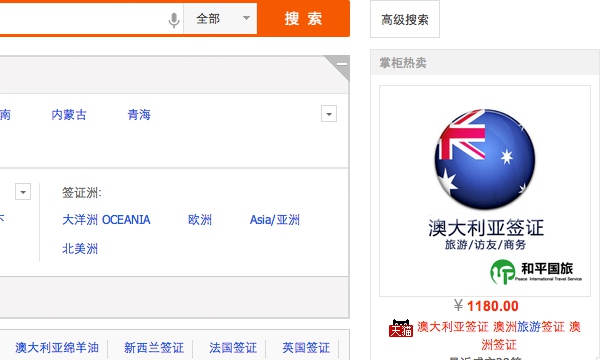The image size is (600, 360).
Task: Click the 掌柜热卖 section header
Action: (403, 63)
